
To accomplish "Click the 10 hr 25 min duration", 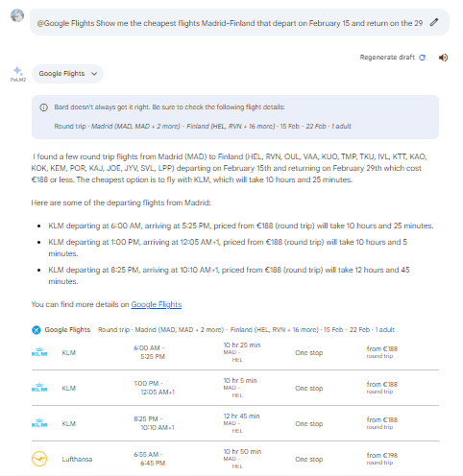I will click(242, 345).
